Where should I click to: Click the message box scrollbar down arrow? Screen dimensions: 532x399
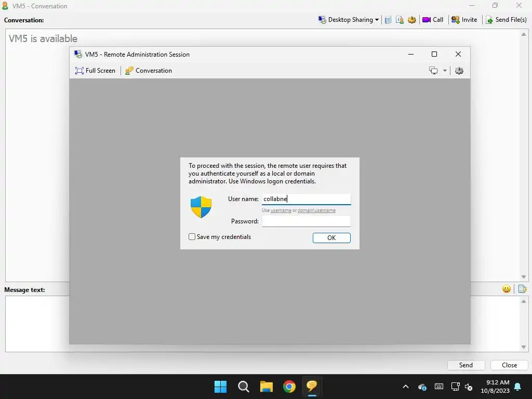524,347
